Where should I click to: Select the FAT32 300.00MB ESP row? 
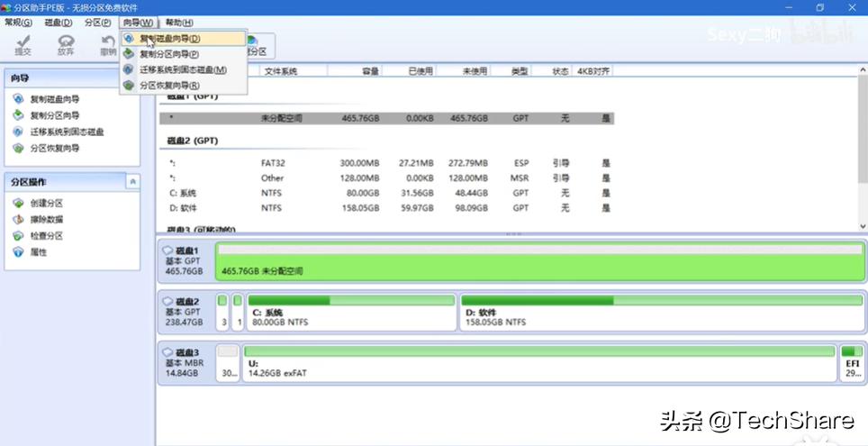(x=386, y=163)
